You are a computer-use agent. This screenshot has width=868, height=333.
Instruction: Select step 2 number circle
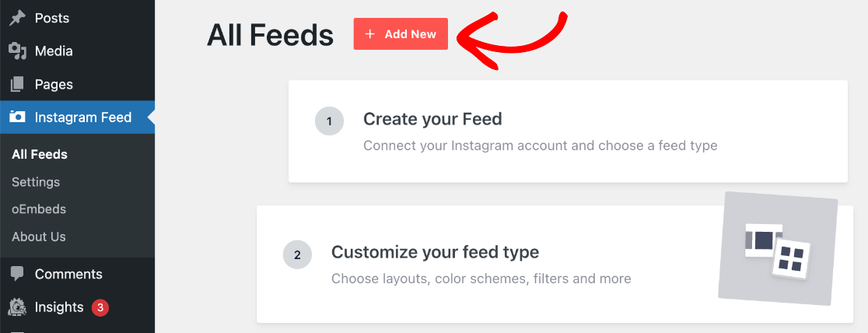point(297,254)
